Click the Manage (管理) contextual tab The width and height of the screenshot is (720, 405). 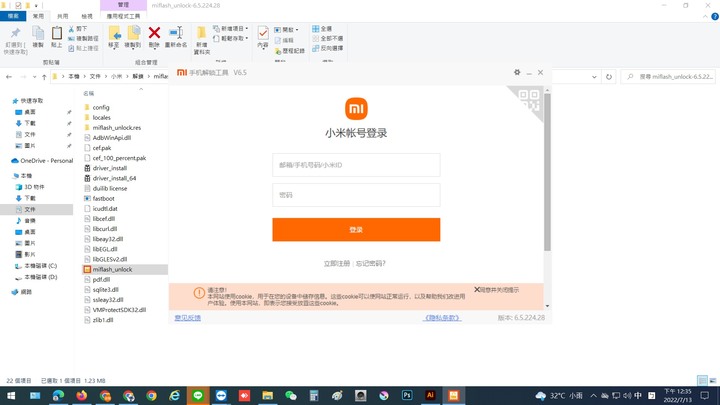[124, 5]
